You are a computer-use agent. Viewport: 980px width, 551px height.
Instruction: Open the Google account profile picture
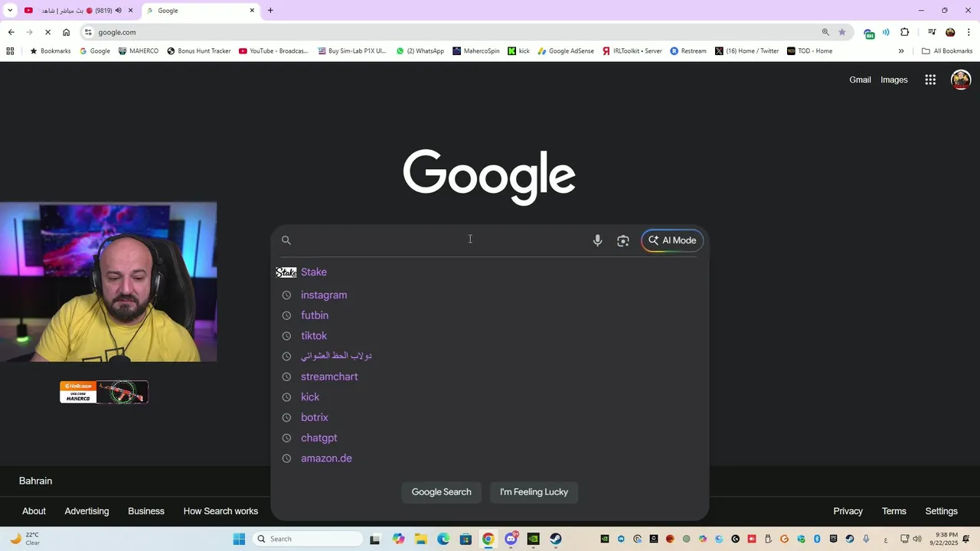click(x=961, y=80)
